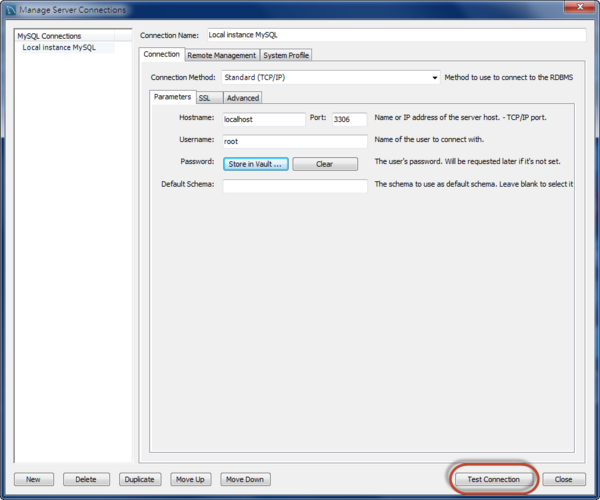Open the System Profile tab

coord(286,55)
